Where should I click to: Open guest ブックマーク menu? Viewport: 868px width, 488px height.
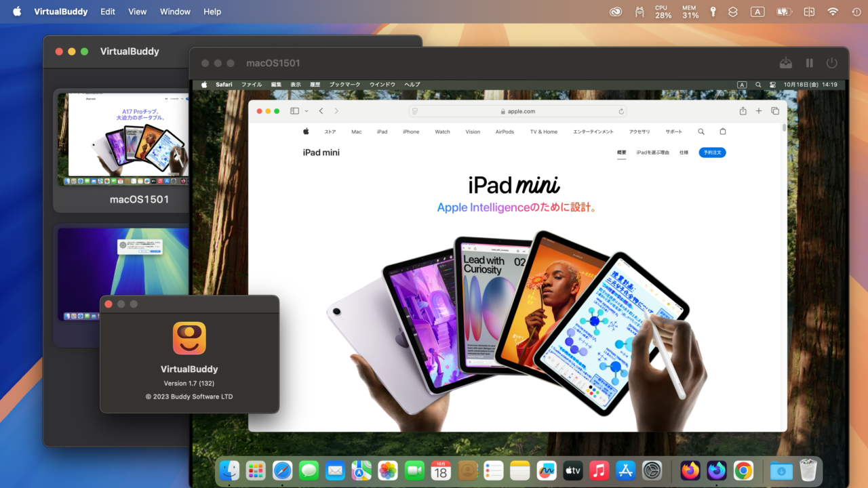(x=345, y=85)
